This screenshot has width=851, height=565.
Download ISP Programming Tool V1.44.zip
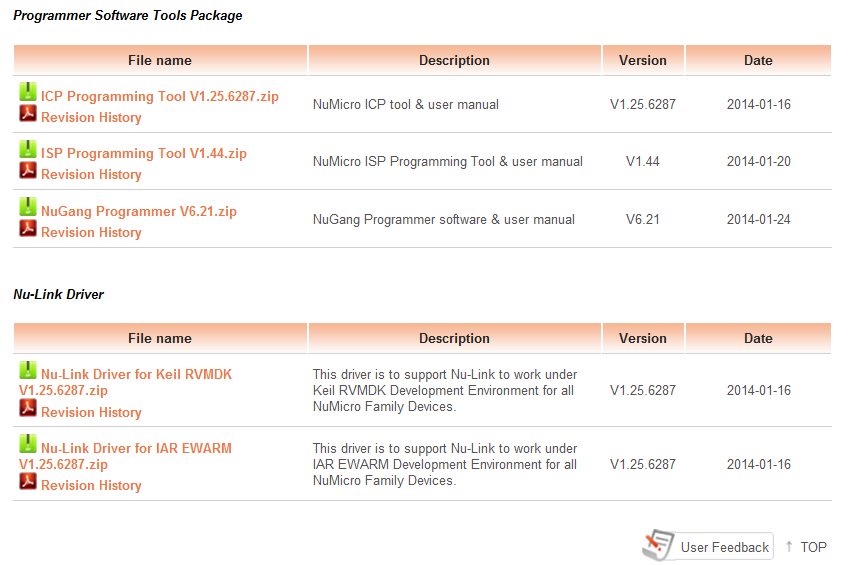(x=144, y=154)
